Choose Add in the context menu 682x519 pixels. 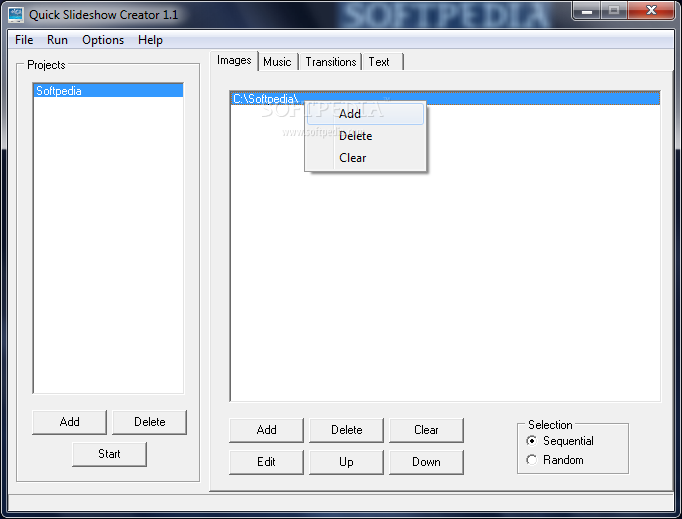(x=365, y=114)
